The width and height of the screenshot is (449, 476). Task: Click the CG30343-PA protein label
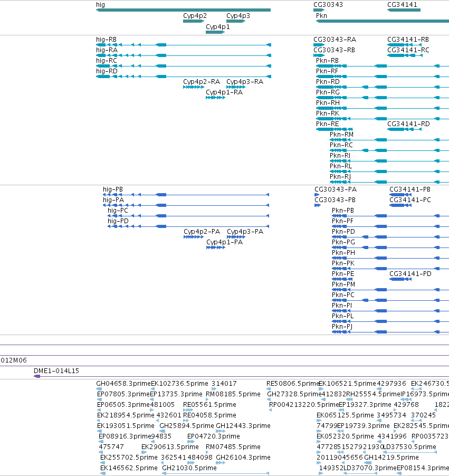coord(336,189)
